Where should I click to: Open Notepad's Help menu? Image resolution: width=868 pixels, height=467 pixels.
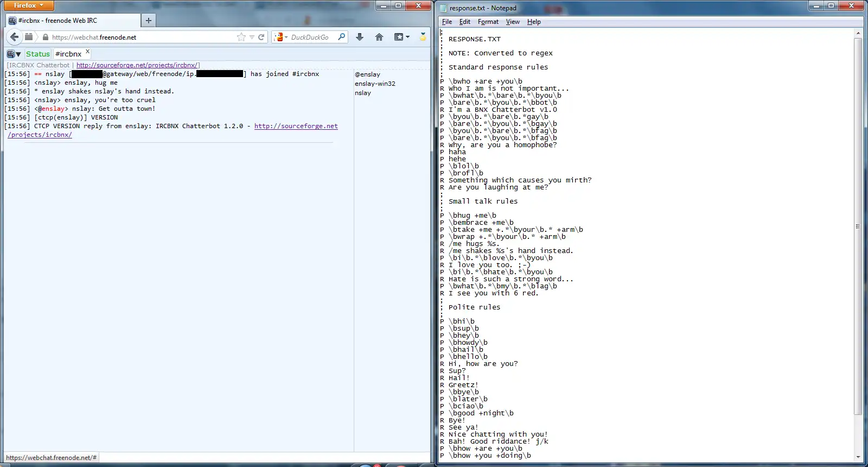coord(534,22)
